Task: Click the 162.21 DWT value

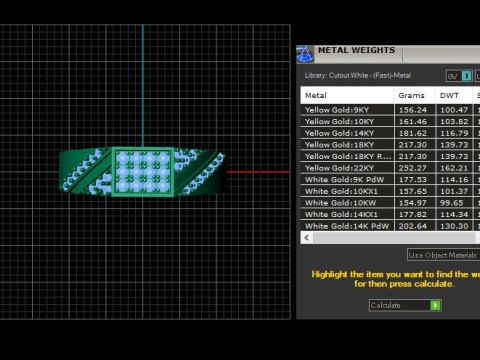Action: click(x=454, y=168)
